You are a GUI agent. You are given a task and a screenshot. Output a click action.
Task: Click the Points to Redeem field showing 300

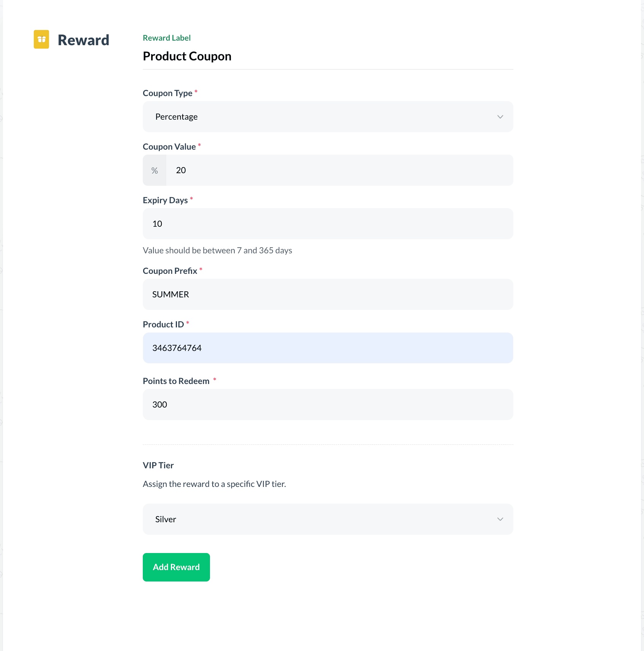[x=328, y=405]
